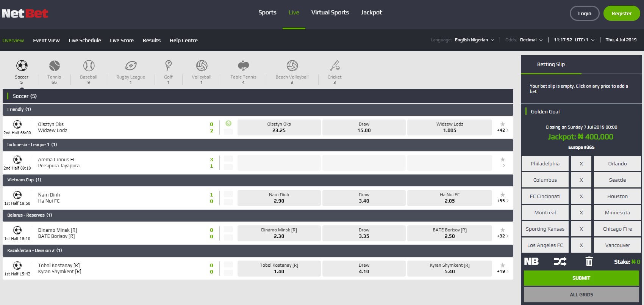The image size is (644, 305).
Task: Select the Betting Slip tab
Action: point(551,64)
